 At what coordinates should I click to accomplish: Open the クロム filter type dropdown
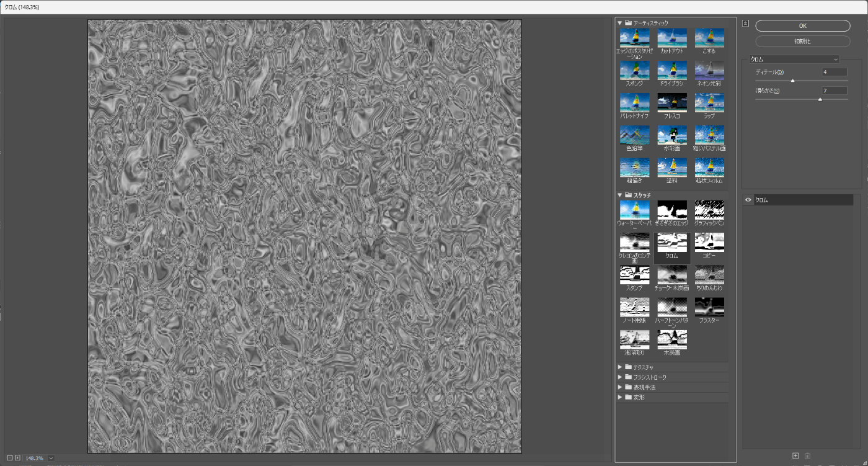coord(794,60)
